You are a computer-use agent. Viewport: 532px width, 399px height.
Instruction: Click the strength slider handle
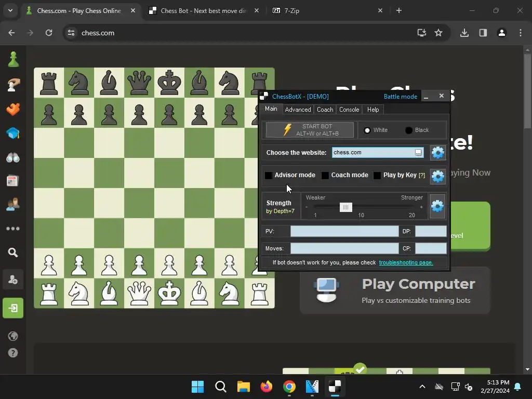345,207
